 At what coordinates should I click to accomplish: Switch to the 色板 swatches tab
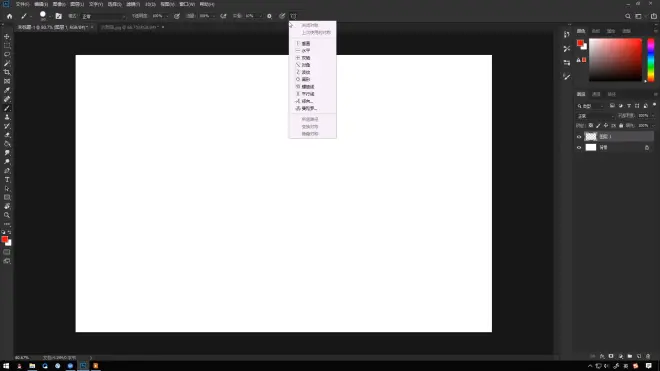tap(596, 31)
